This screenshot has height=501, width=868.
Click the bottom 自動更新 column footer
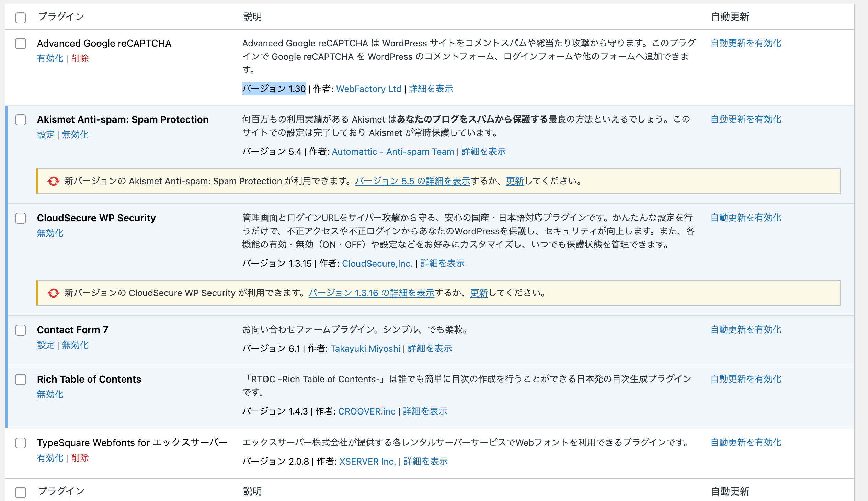click(x=730, y=491)
